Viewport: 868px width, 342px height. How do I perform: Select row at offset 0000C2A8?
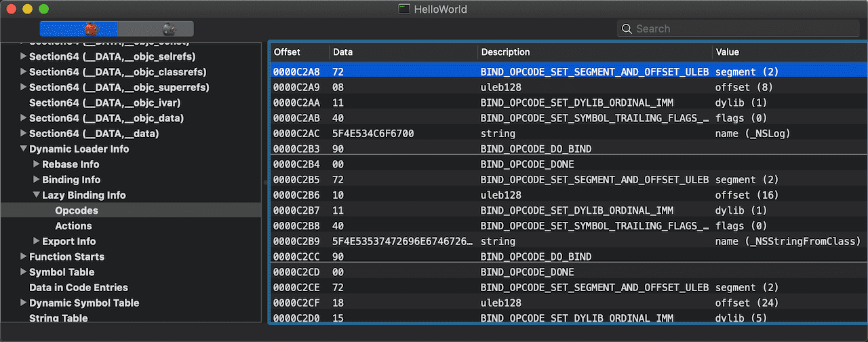point(568,71)
